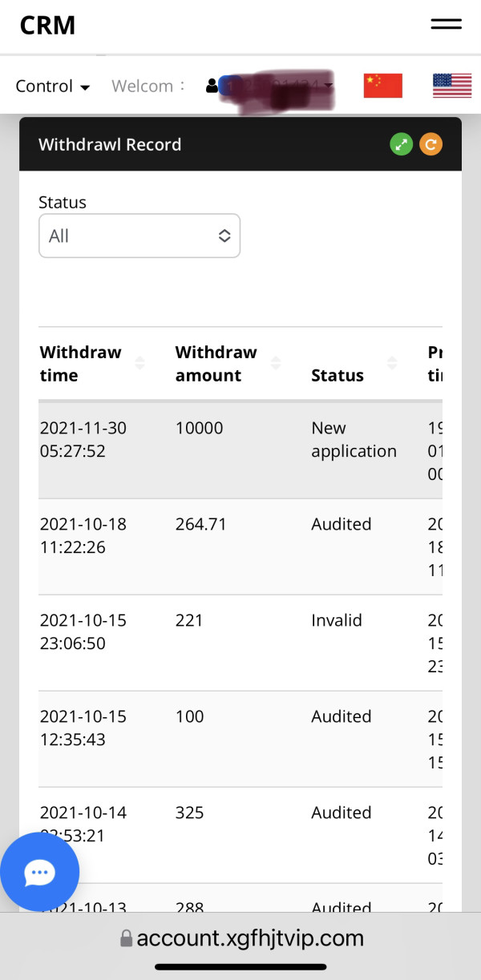Switch language to Chinese flag
Screen dimensions: 481x980
382,85
